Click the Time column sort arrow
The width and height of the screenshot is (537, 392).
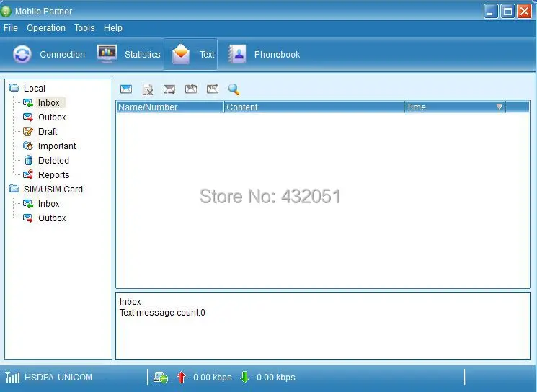pos(500,107)
